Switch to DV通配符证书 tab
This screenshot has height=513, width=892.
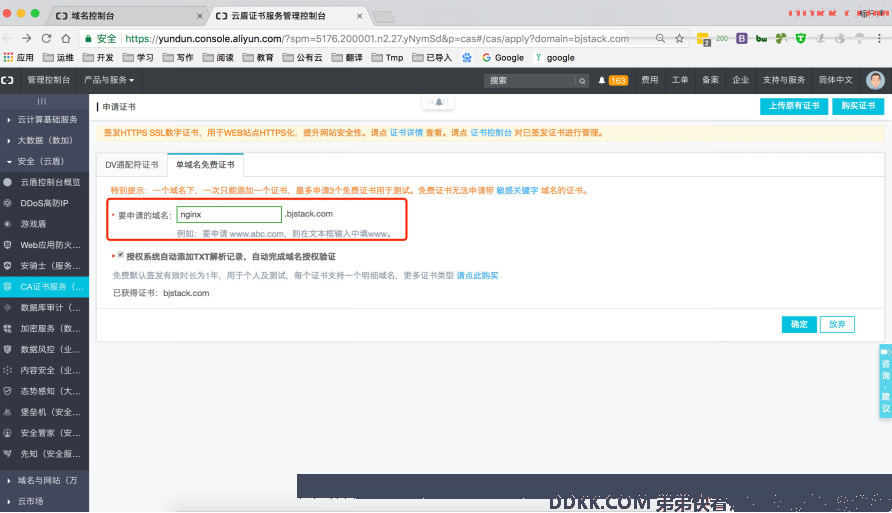pos(132,164)
